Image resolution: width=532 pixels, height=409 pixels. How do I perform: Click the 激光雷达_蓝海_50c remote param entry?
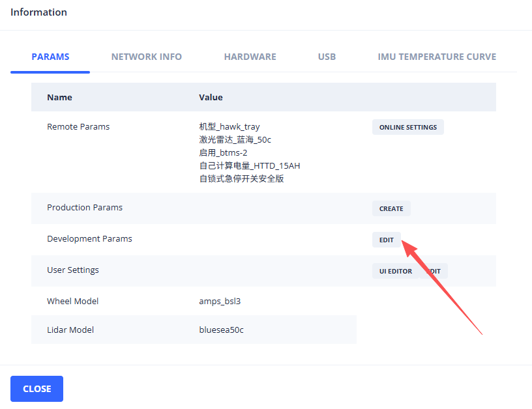click(234, 140)
